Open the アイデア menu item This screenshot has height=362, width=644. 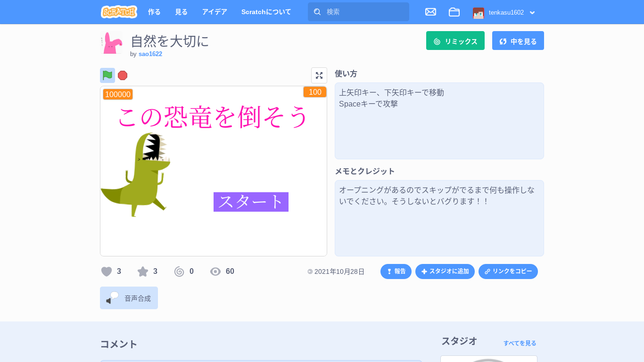215,12
